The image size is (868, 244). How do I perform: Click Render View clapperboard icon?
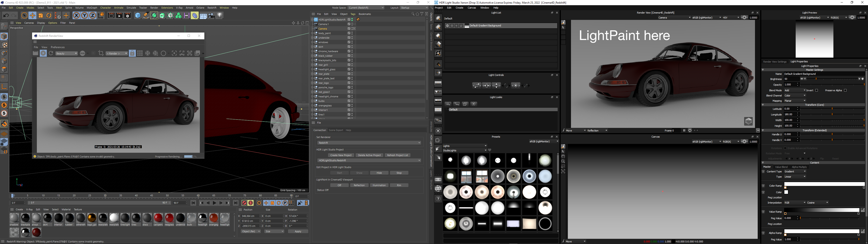[x=111, y=16]
